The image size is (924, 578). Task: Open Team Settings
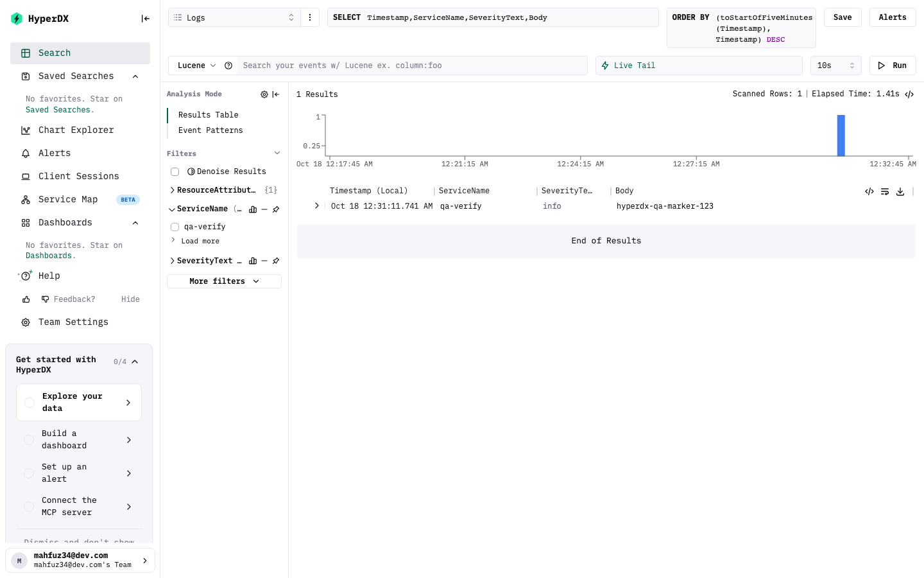[80, 322]
